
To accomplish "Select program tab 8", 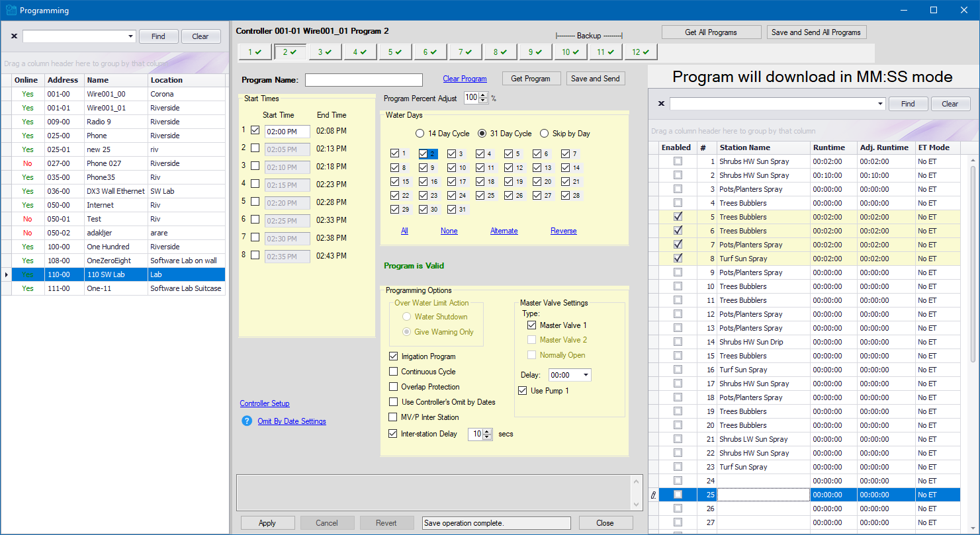I will point(500,52).
